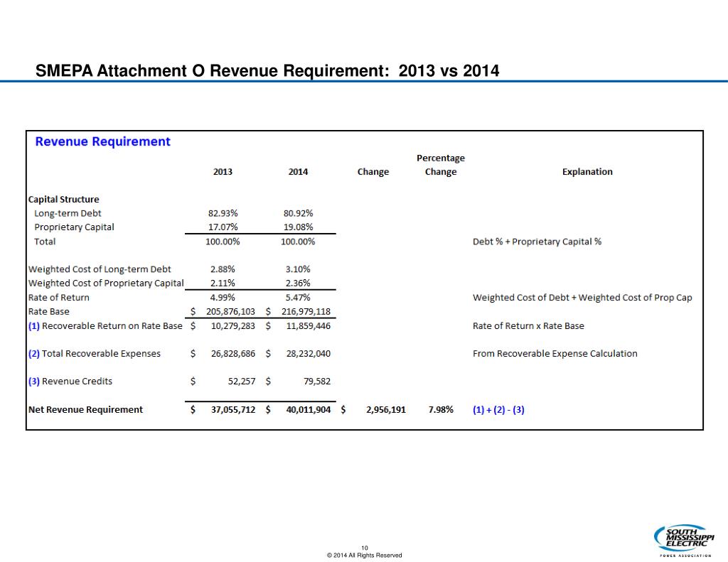Select Proprietary Capital value 19.08%
Screen dimensions: 728x562
point(298,227)
